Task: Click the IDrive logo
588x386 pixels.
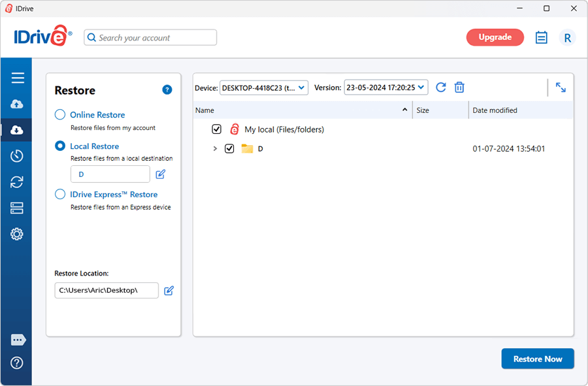Action: pyautogui.click(x=42, y=36)
